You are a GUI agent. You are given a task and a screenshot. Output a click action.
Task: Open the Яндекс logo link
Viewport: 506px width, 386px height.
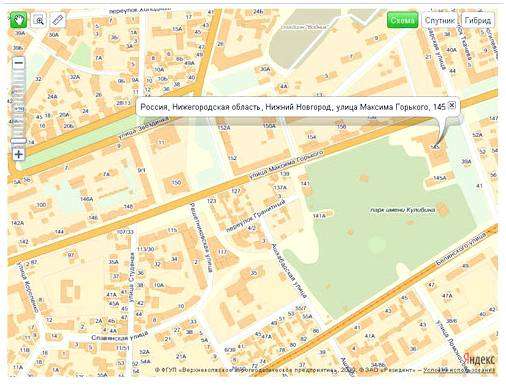point(479,359)
